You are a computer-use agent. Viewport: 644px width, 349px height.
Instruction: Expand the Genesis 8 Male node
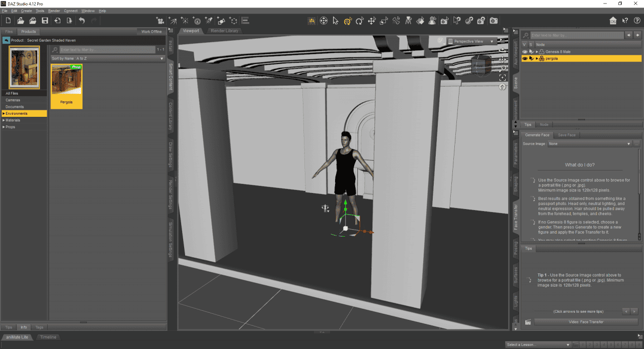pyautogui.click(x=536, y=51)
